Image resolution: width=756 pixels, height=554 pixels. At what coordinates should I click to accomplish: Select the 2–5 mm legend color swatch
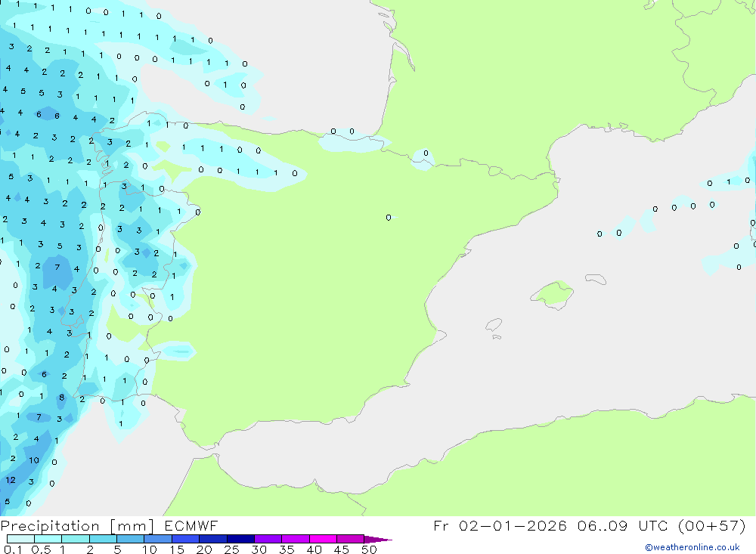pos(103,539)
